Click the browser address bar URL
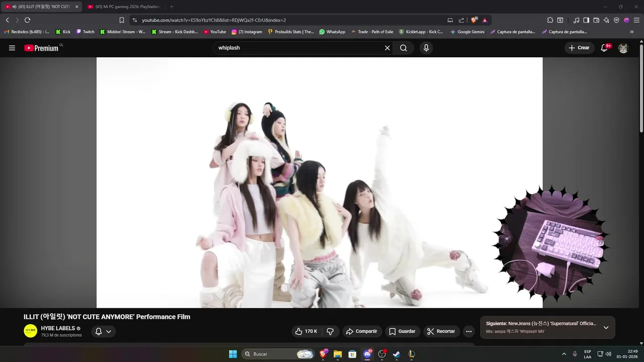The width and height of the screenshot is (644, 362). (x=214, y=20)
